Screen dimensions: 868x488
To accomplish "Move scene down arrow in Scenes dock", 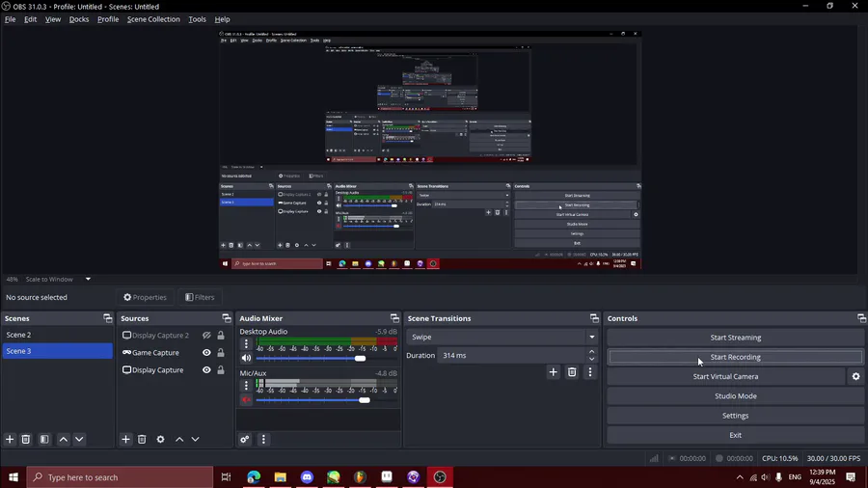I will (79, 440).
